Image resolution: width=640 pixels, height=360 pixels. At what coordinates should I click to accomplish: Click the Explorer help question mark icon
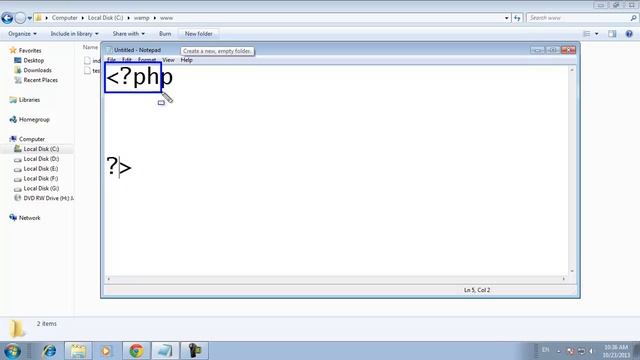point(629,34)
